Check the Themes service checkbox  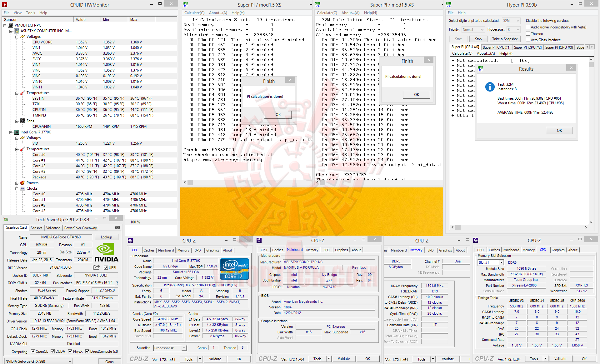(528, 34)
